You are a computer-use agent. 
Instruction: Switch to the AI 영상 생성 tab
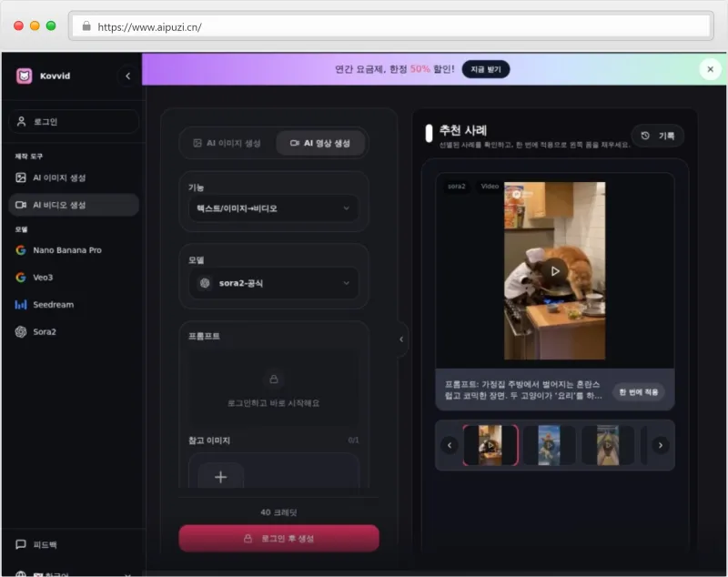(x=321, y=143)
